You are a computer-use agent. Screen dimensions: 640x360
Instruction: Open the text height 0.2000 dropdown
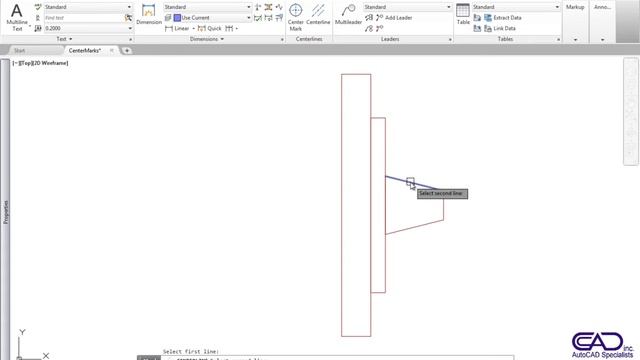[x=130, y=28]
